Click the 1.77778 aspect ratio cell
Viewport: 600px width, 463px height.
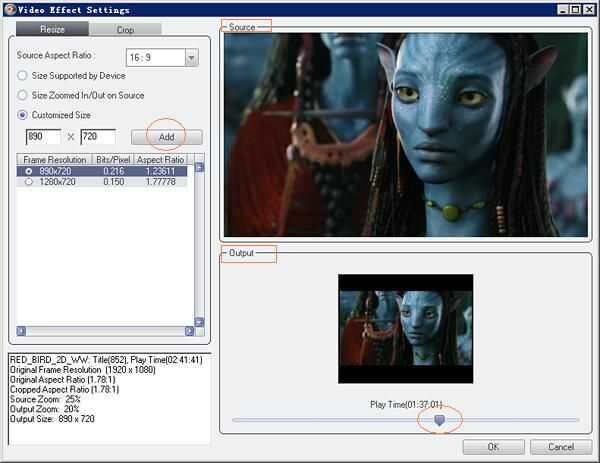tap(160, 182)
